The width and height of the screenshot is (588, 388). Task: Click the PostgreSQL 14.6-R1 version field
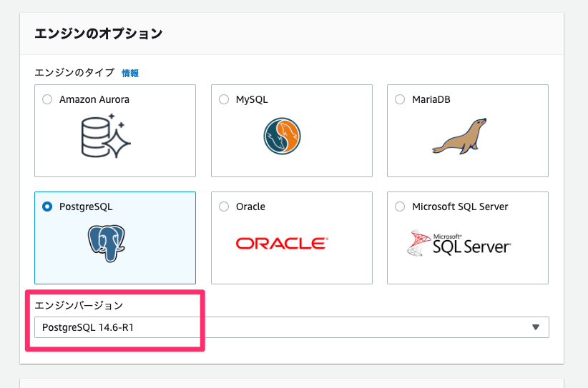(x=292, y=327)
